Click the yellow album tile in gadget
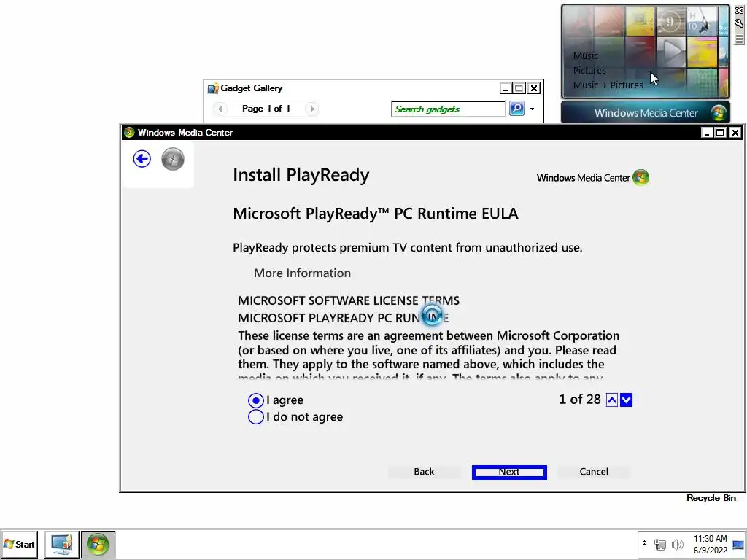 click(640, 22)
